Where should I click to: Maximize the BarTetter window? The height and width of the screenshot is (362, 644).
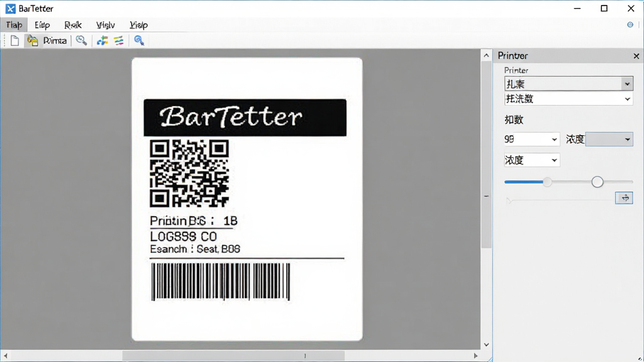tap(604, 9)
